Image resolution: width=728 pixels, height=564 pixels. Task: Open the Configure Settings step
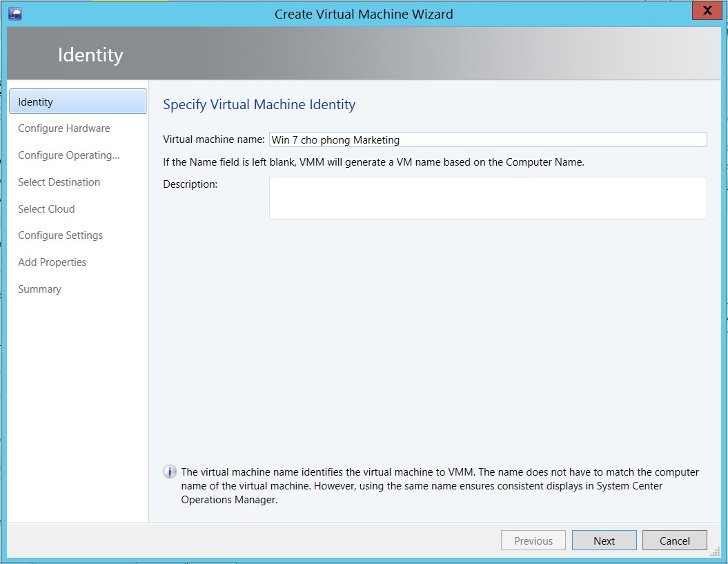[60, 235]
